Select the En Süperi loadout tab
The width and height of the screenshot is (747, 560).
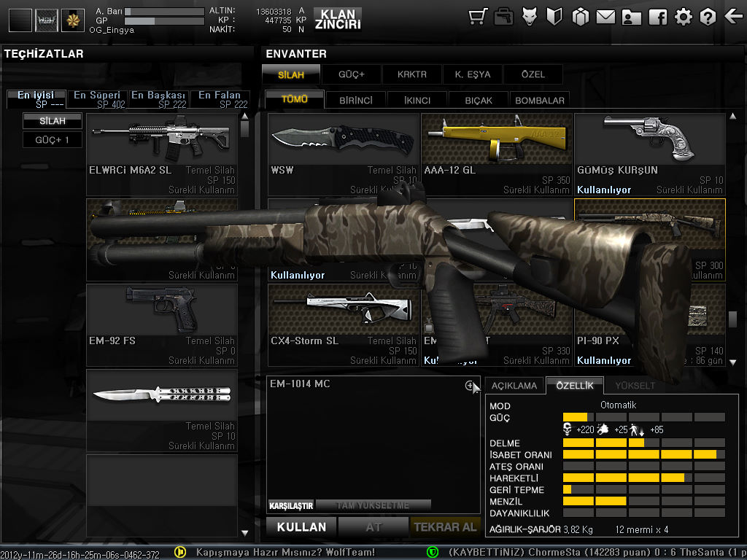(x=97, y=99)
